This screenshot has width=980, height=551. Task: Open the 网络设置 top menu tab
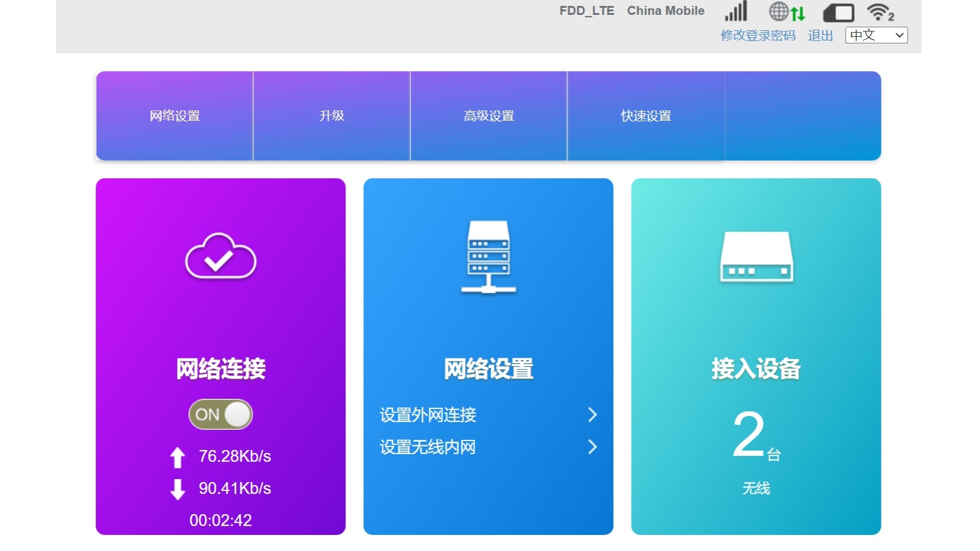point(175,116)
